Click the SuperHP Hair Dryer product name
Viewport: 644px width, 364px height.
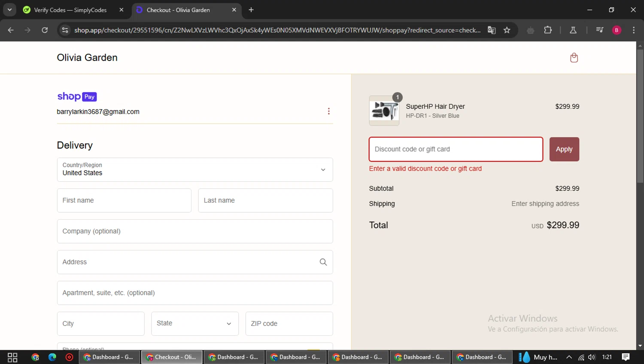pyautogui.click(x=435, y=107)
